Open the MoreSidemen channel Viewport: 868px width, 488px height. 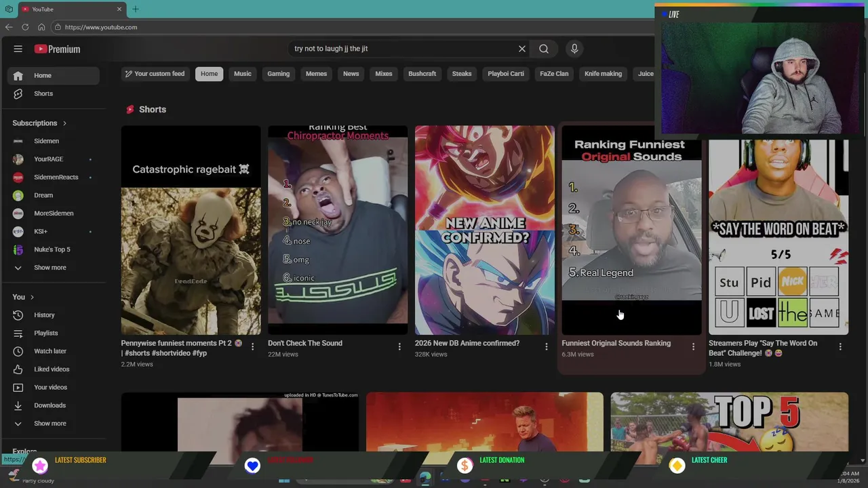point(53,213)
